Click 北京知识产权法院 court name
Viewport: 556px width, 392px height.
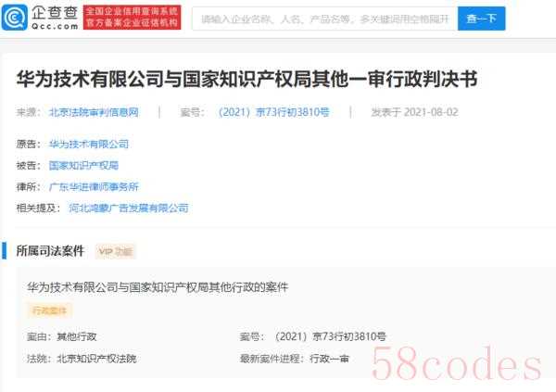[96, 359]
